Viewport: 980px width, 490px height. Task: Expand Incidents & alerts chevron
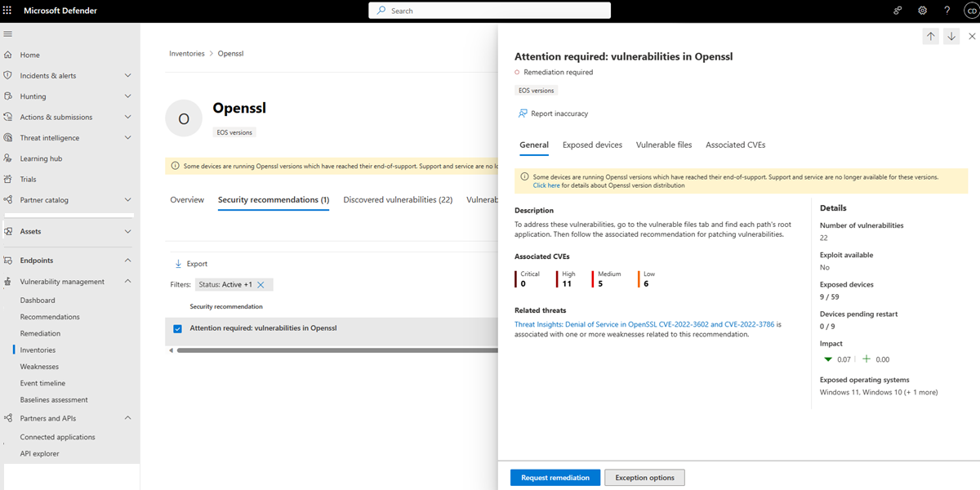127,75
